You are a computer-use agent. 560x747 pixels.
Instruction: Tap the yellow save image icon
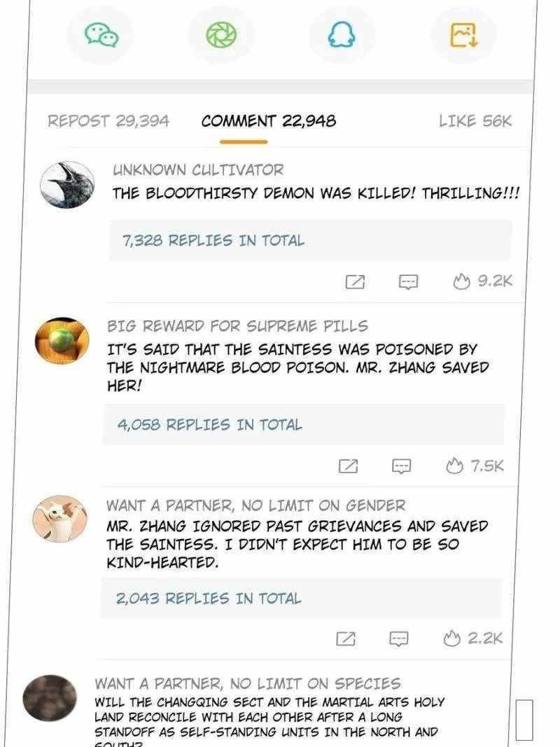pyautogui.click(x=464, y=35)
